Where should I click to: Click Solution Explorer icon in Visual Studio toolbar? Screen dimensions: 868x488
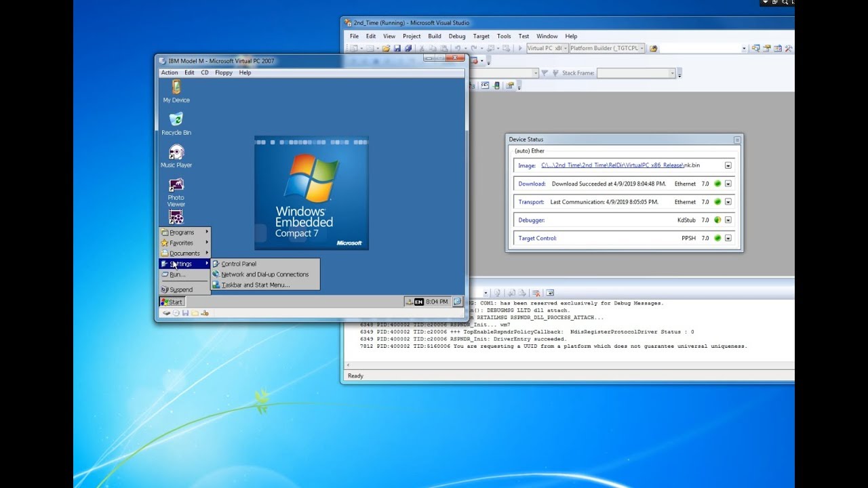756,48
